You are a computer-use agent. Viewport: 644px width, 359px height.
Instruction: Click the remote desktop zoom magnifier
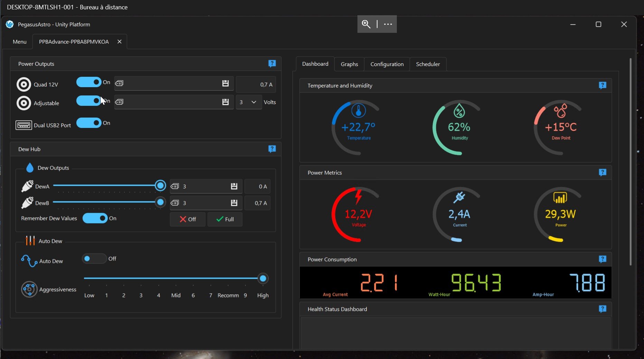(x=366, y=24)
